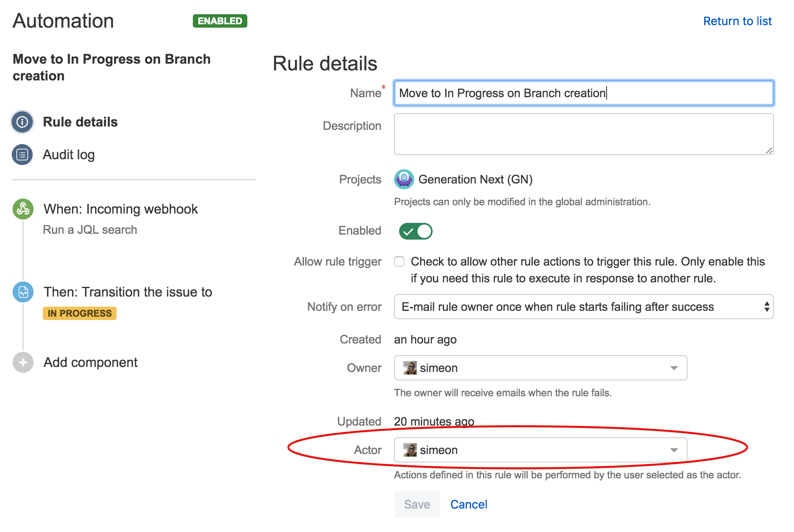Select the Incoming webhook trigger icon
794x532 pixels.
pyautogui.click(x=23, y=209)
